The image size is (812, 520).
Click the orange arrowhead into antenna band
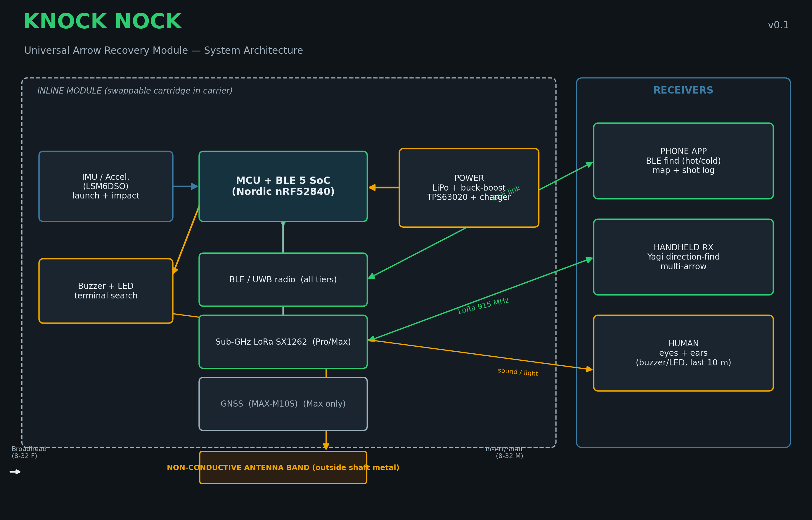tap(326, 447)
